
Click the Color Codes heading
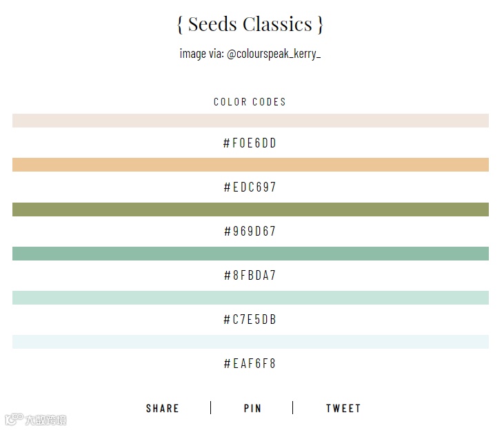click(x=250, y=102)
